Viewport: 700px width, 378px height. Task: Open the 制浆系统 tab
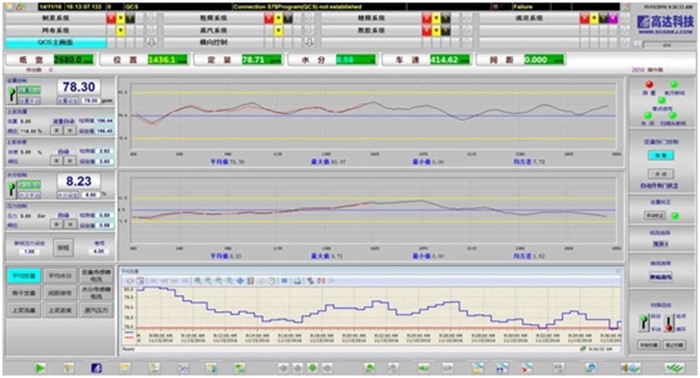pos(55,18)
